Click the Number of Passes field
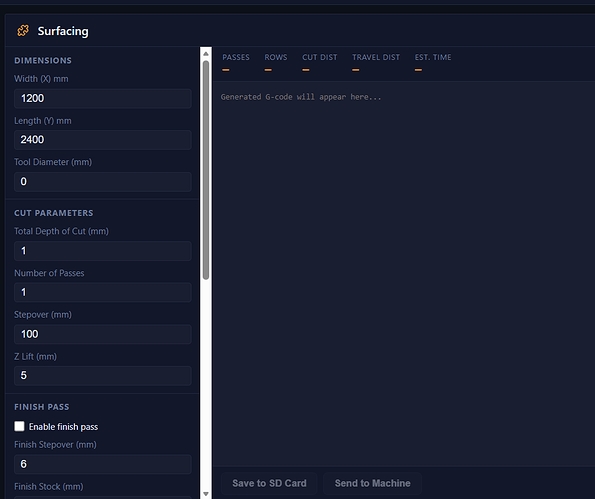The width and height of the screenshot is (595, 499). coord(103,292)
